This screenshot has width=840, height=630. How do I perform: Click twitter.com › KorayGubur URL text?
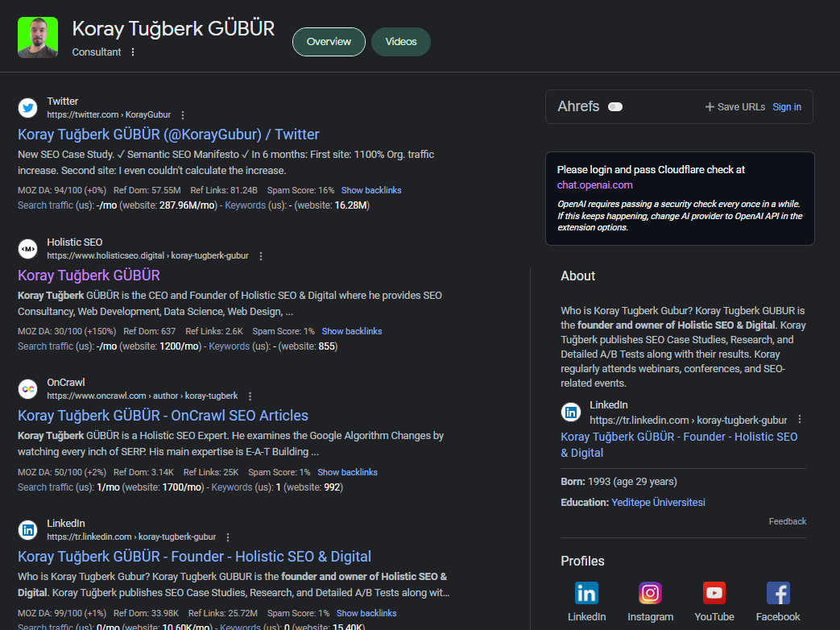click(109, 114)
